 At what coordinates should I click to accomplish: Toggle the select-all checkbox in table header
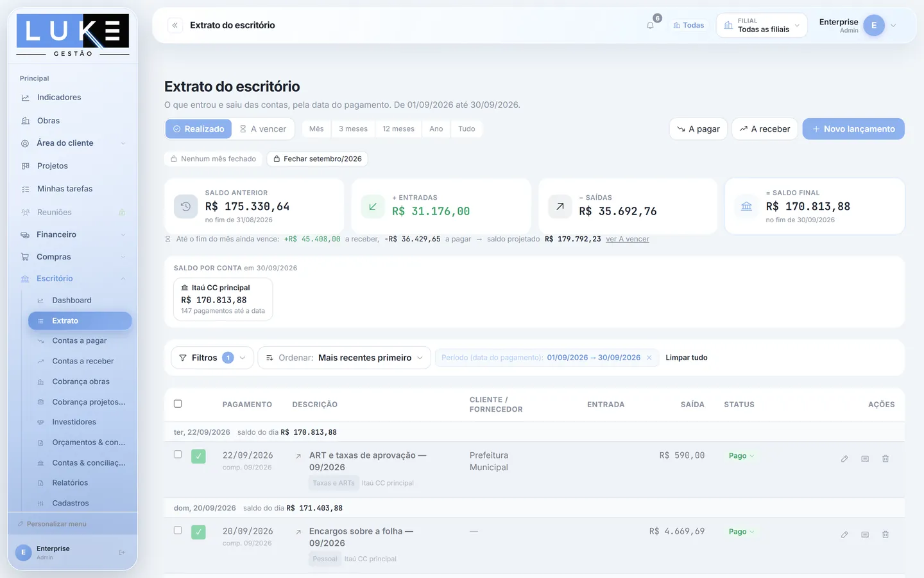(178, 404)
